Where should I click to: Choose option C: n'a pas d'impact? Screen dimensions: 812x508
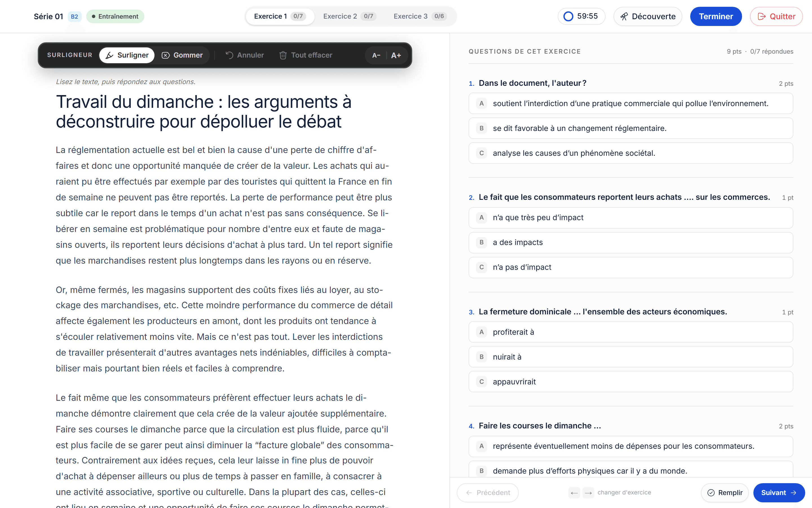click(630, 268)
